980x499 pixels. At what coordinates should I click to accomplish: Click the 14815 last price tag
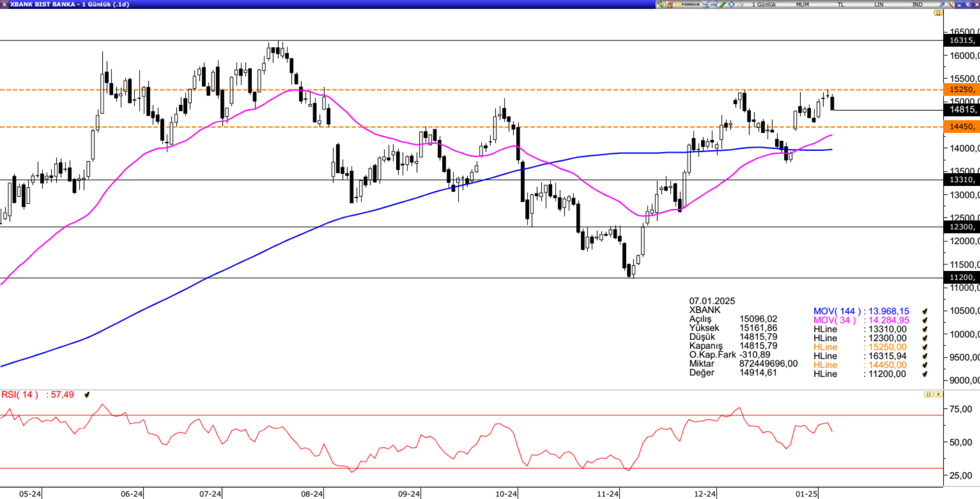(962, 109)
